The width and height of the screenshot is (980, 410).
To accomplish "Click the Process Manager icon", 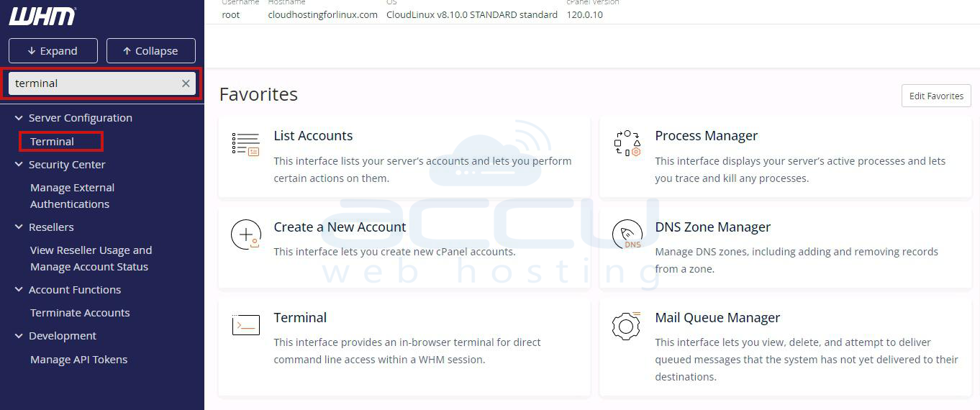I will tap(627, 144).
